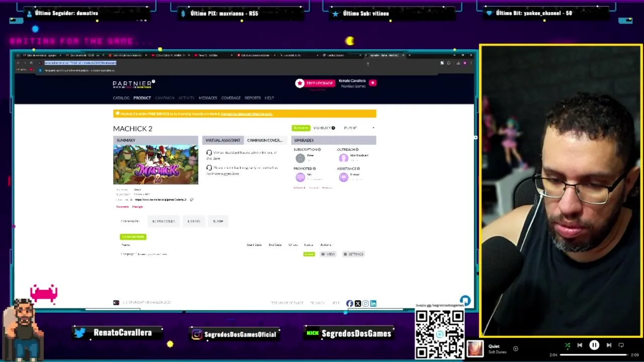Click the Quiet album art thumbnail
644x362 pixels.
475,348
